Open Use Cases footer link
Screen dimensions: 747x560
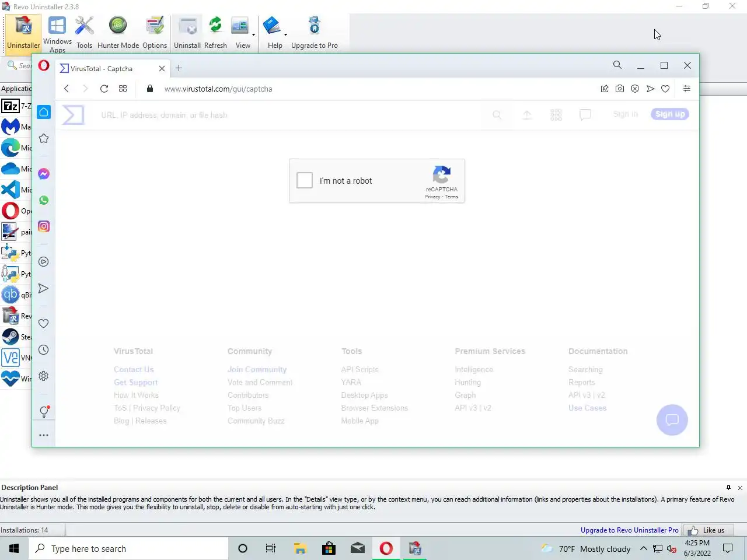[x=588, y=408]
